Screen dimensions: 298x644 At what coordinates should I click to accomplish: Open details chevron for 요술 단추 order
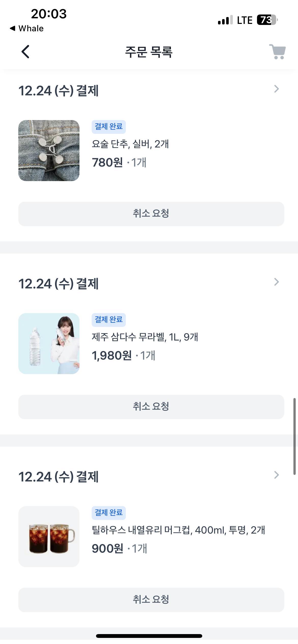[x=276, y=89]
